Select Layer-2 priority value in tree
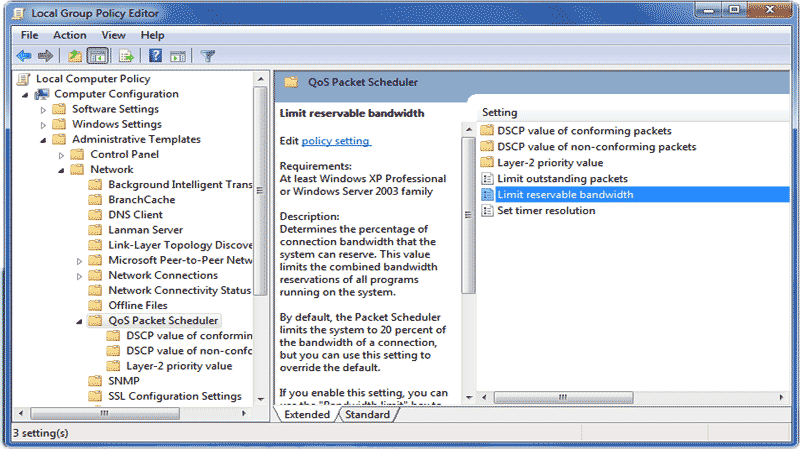The height and width of the screenshot is (450, 800). (179, 366)
